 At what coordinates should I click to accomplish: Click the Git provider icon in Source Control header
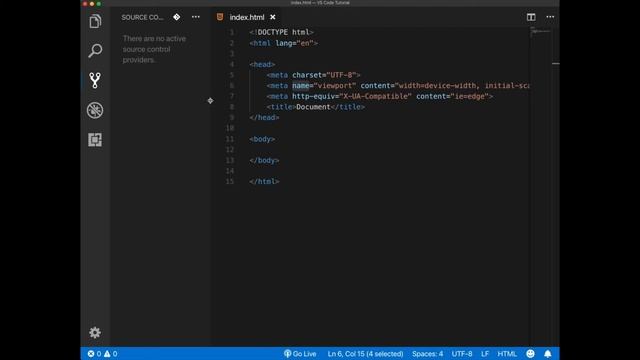click(176, 17)
